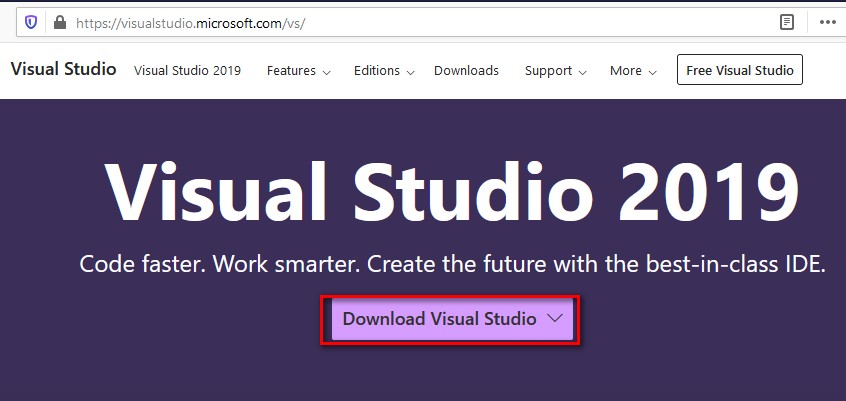Expand the Editions dropdown chevron
Image resolution: width=846 pixels, height=401 pixels.
click(410, 72)
